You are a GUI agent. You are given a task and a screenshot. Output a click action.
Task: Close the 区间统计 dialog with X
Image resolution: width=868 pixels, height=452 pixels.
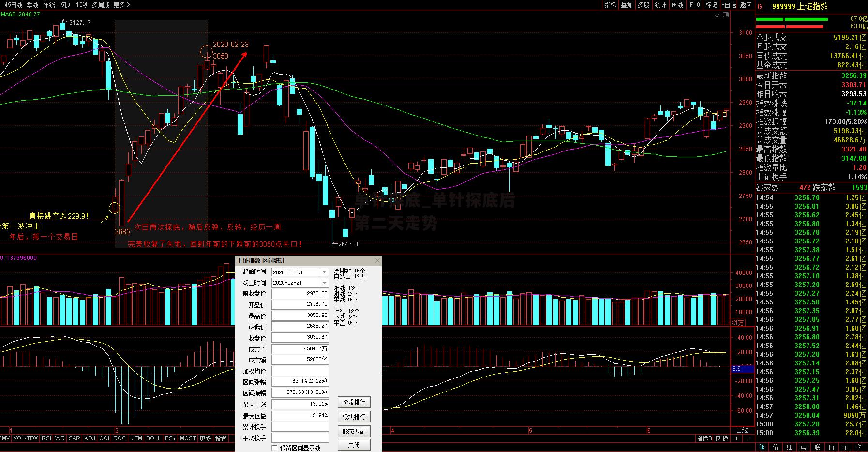tap(377, 260)
